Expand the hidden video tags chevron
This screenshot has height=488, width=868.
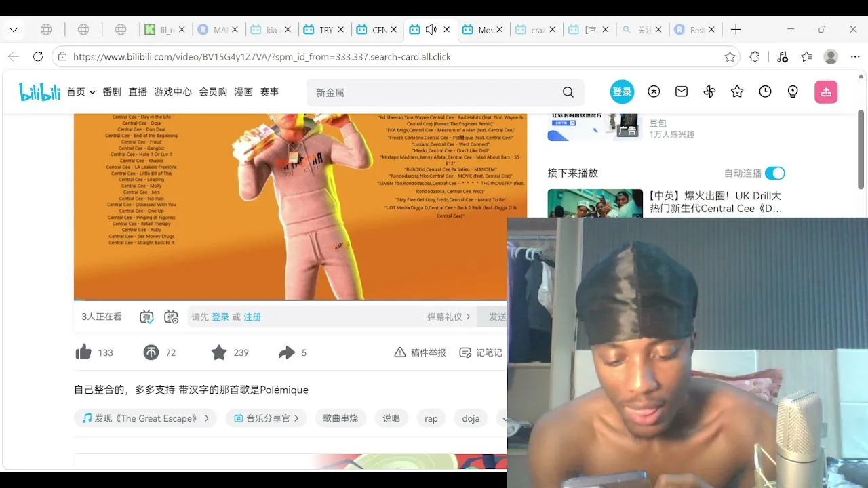pyautogui.click(x=503, y=418)
